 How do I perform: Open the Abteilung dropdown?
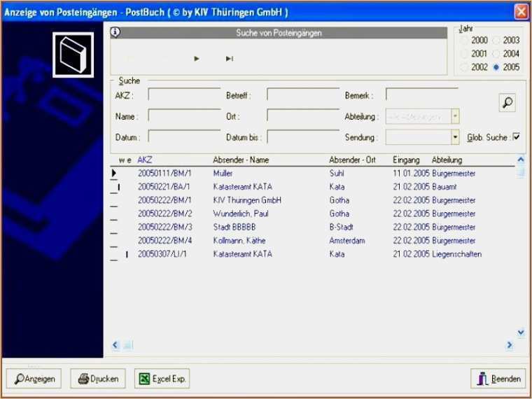coord(455,116)
